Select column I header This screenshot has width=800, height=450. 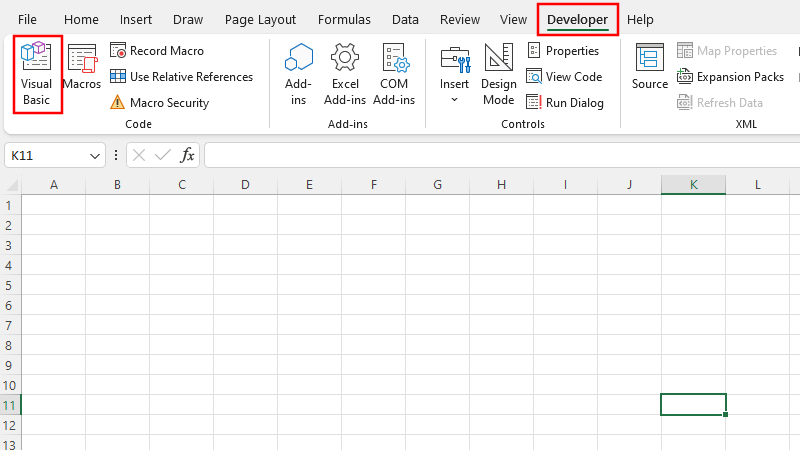565,185
